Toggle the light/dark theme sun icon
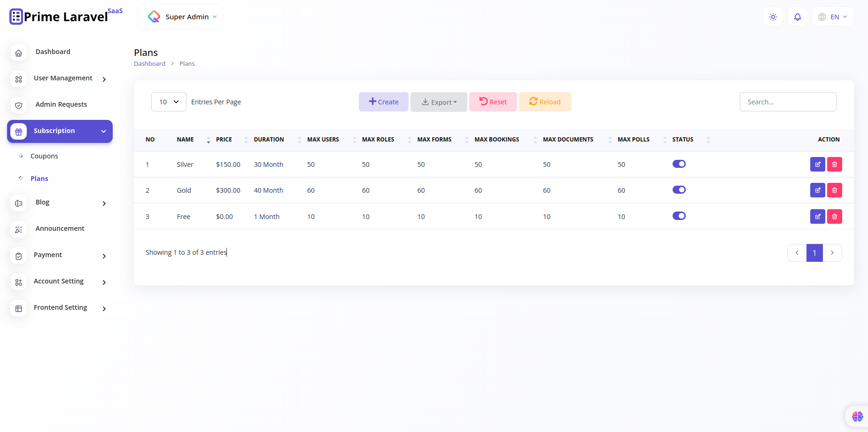The height and width of the screenshot is (432, 868). tap(773, 16)
